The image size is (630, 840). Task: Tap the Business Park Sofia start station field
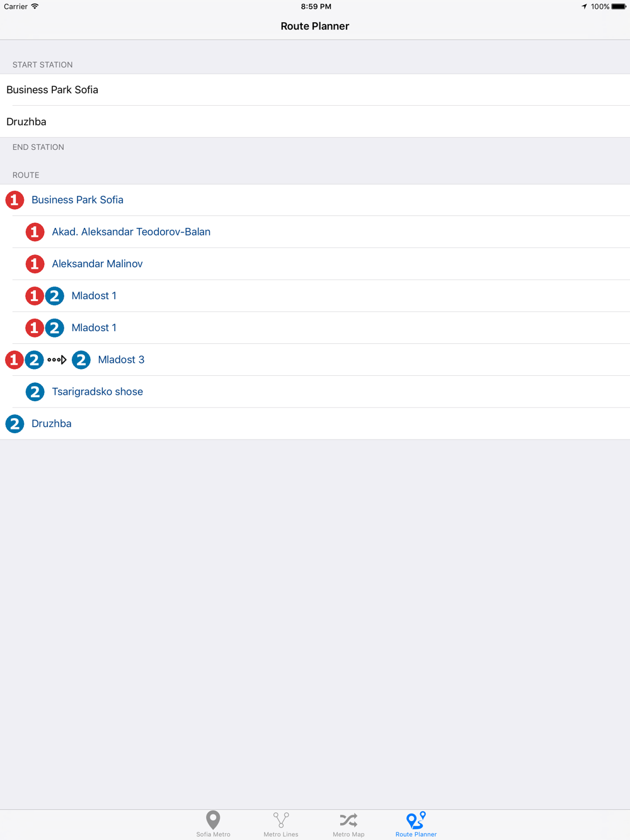pyautogui.click(x=315, y=90)
